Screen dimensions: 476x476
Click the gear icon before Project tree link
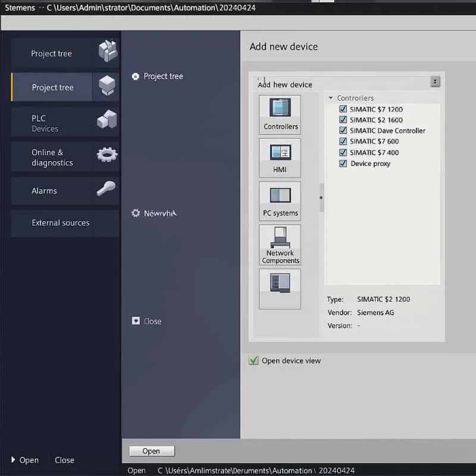point(136,77)
